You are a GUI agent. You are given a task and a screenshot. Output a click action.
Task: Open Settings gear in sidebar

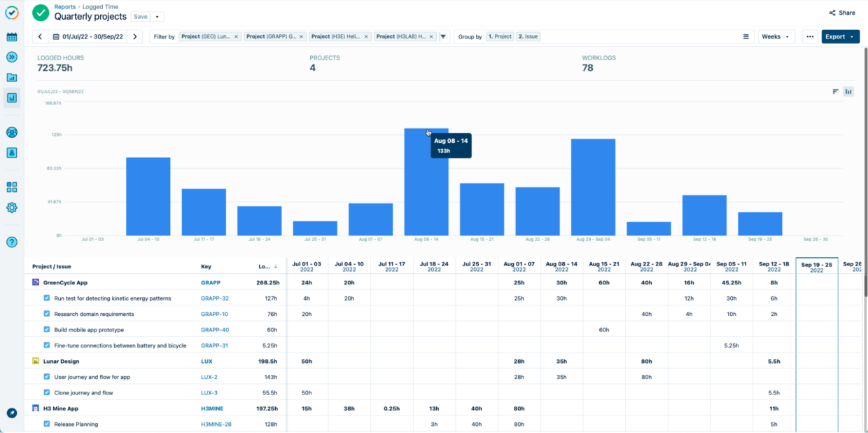point(12,207)
